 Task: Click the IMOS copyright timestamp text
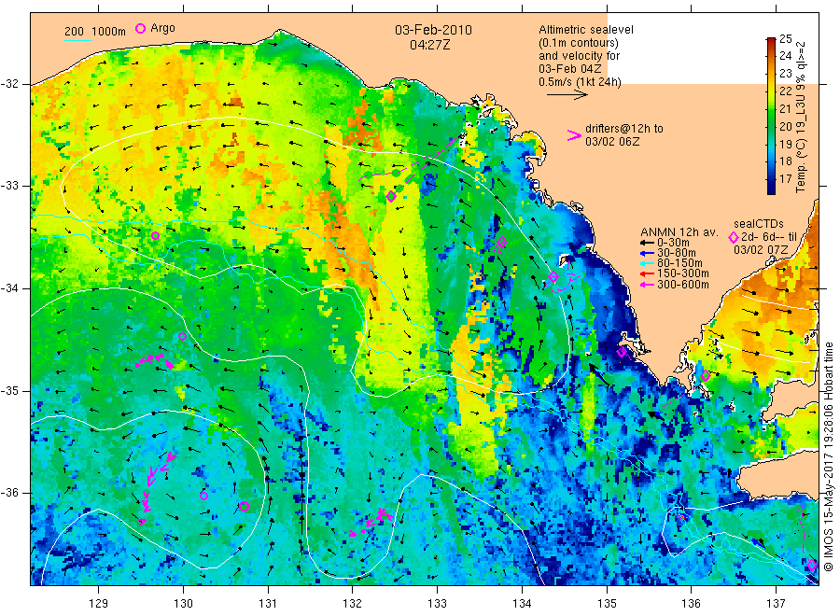(828, 456)
